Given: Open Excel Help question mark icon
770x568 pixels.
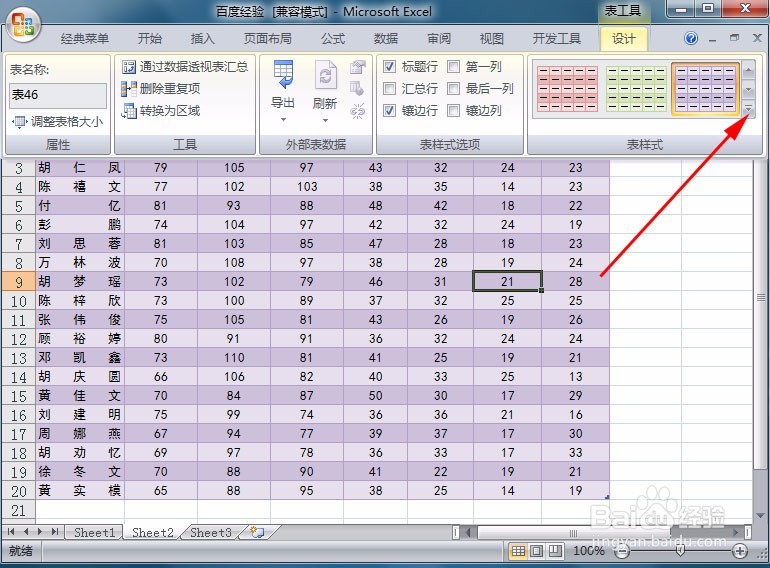Looking at the screenshot, I should pos(691,38).
